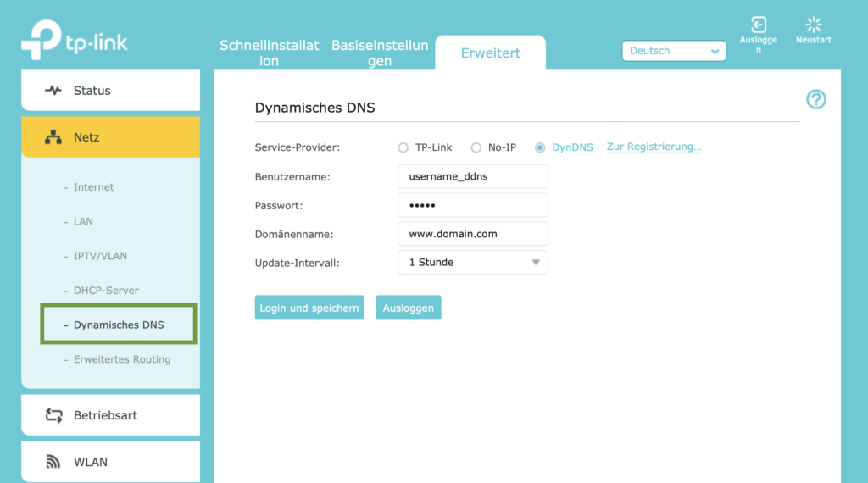This screenshot has height=483, width=868.
Task: Click Login und speichern button
Action: tap(309, 308)
